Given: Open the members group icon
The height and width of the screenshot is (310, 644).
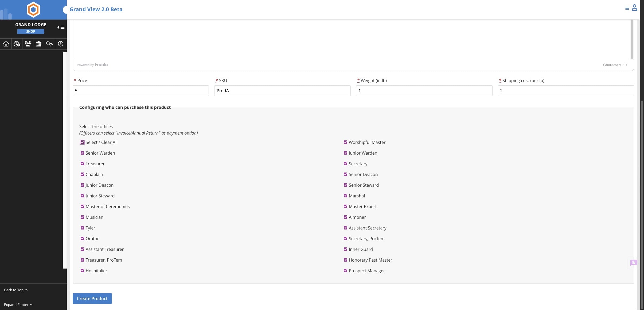Looking at the screenshot, I should [x=28, y=44].
